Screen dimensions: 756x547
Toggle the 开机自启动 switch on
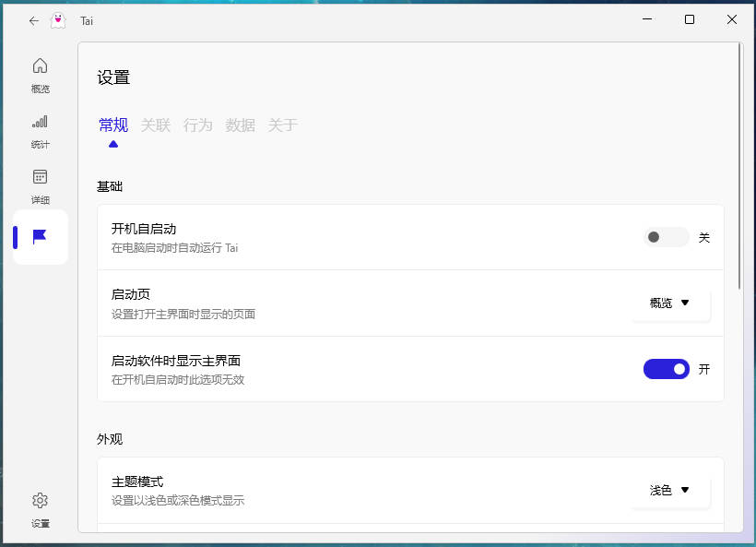(666, 237)
